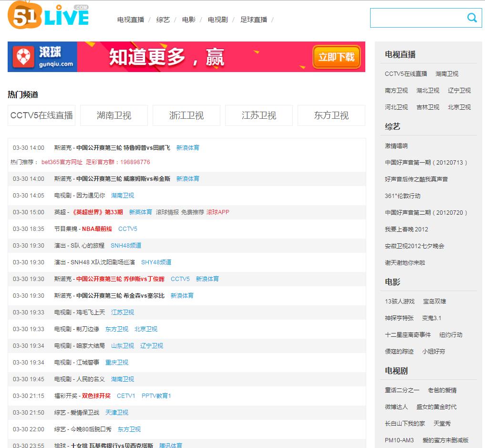Screen dimensions: 485x448
Task: Open 北京卫视 link for 剃刀边缘
Action: click(145, 329)
